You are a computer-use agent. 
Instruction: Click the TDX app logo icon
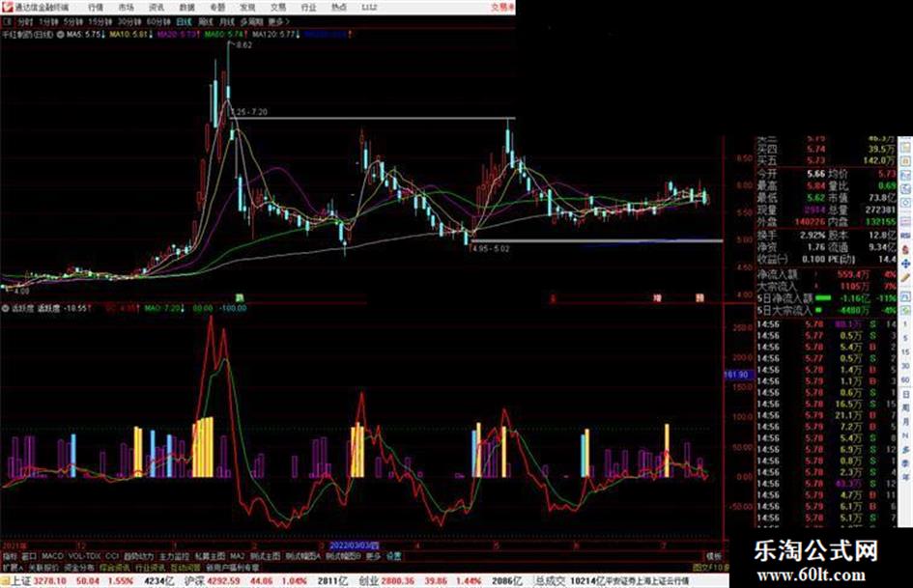[7, 7]
